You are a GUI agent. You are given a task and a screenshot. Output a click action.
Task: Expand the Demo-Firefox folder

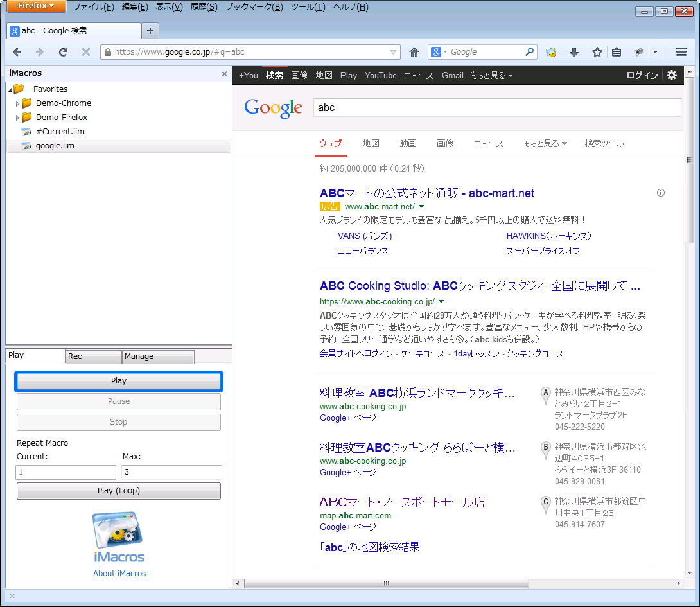click(x=17, y=118)
